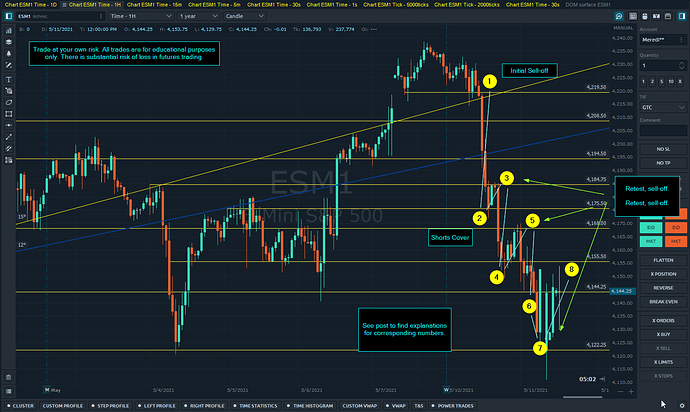690x412 pixels.
Task: Toggle the RIGHT PROFILE overlay
Action: 204,406
